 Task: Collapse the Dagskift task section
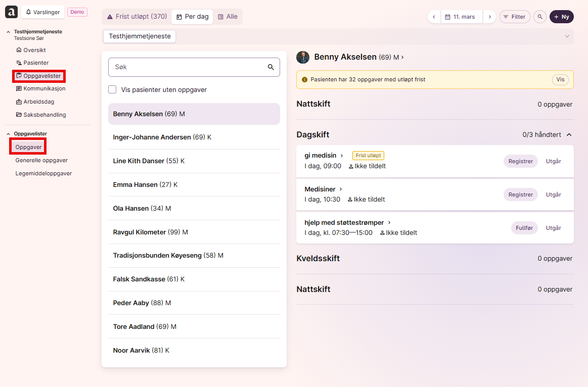[569, 134]
